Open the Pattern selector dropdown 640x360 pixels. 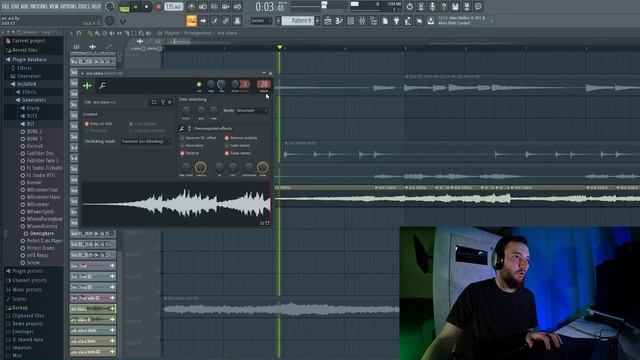(298, 21)
